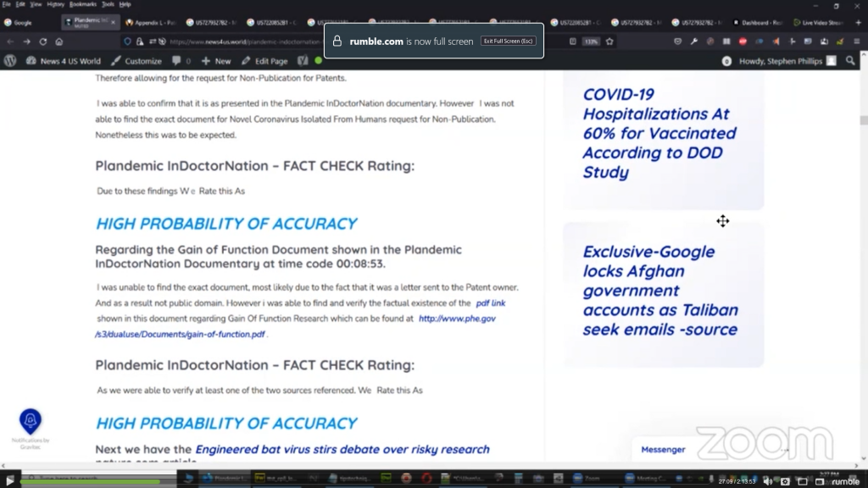Switch to the Live Video Stream tab

[x=818, y=23]
